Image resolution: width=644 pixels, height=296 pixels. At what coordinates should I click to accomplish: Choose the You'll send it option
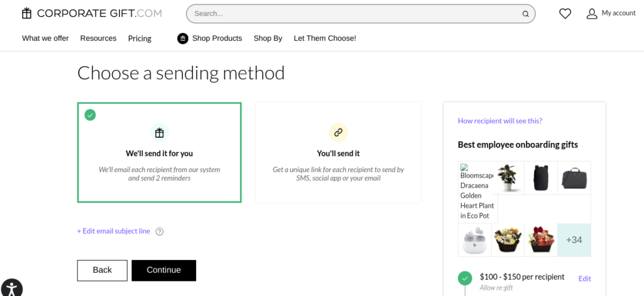[x=338, y=152]
